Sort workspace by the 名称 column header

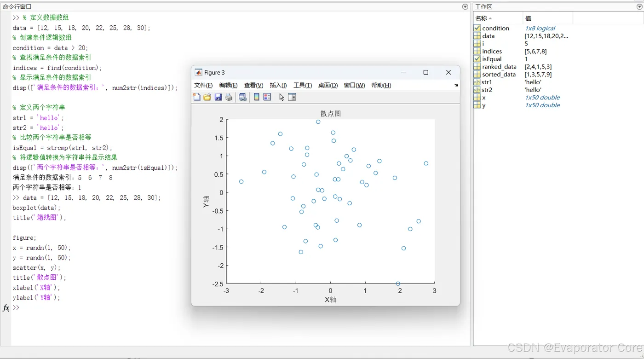[498, 18]
